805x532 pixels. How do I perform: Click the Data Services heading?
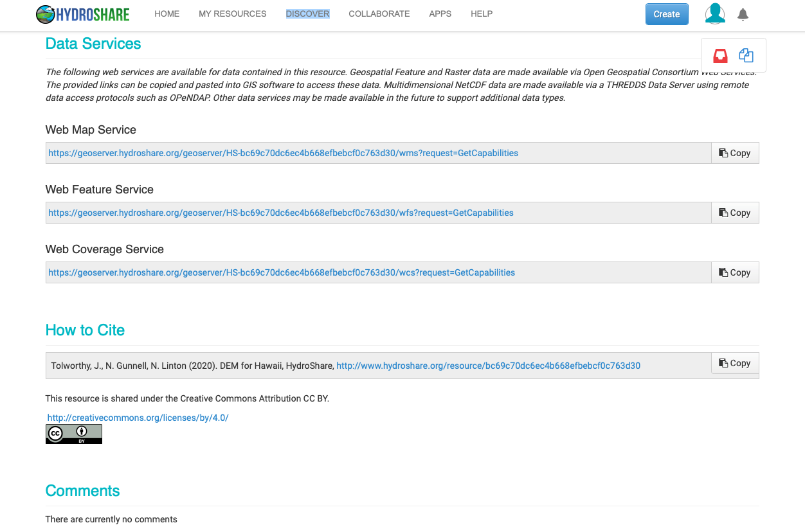tap(93, 44)
